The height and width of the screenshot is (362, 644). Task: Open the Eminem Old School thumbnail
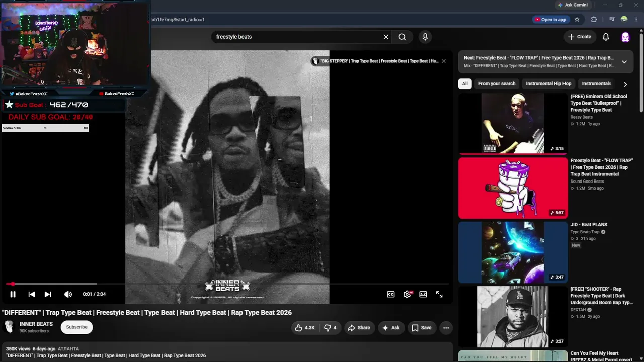(x=513, y=123)
